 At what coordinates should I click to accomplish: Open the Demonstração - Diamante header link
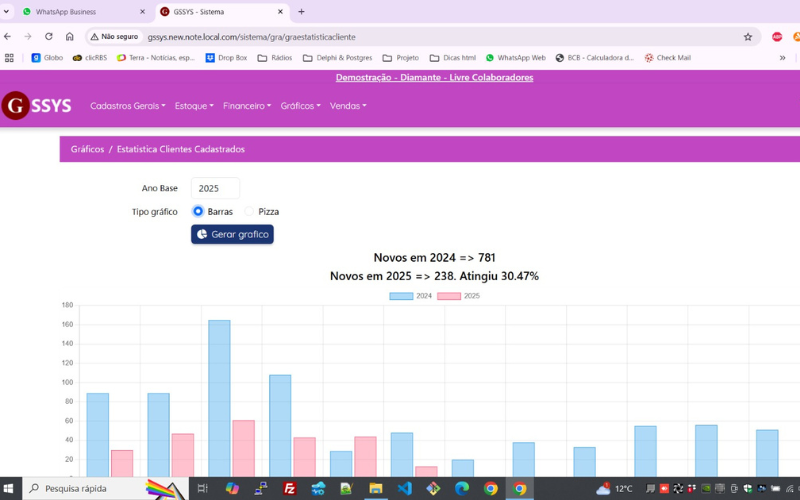[x=434, y=78]
